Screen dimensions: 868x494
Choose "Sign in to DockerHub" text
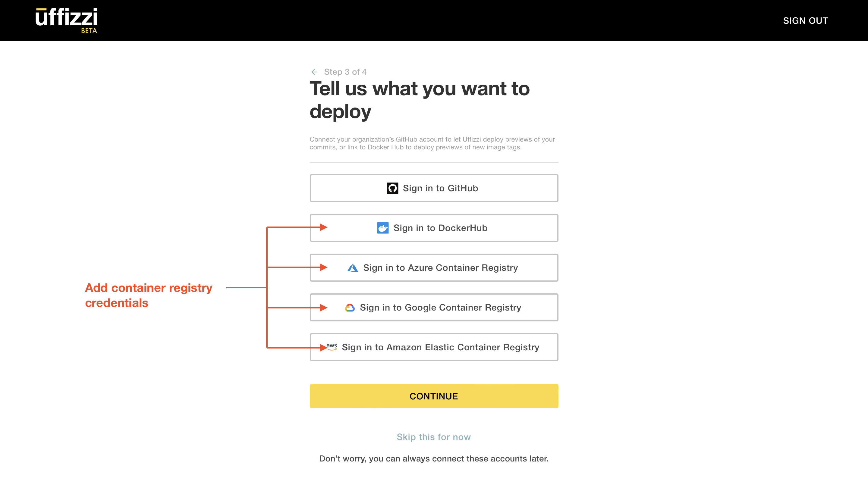(x=440, y=228)
